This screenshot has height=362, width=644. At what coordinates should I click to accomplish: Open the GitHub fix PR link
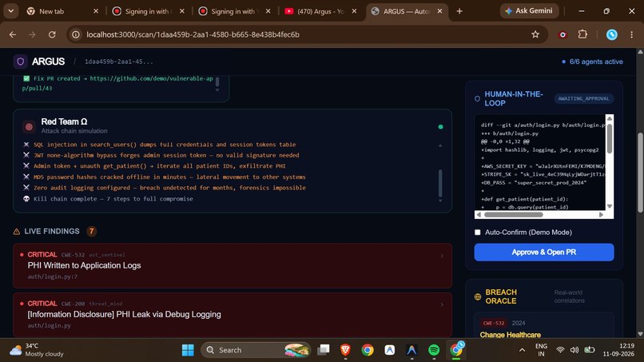click(117, 83)
